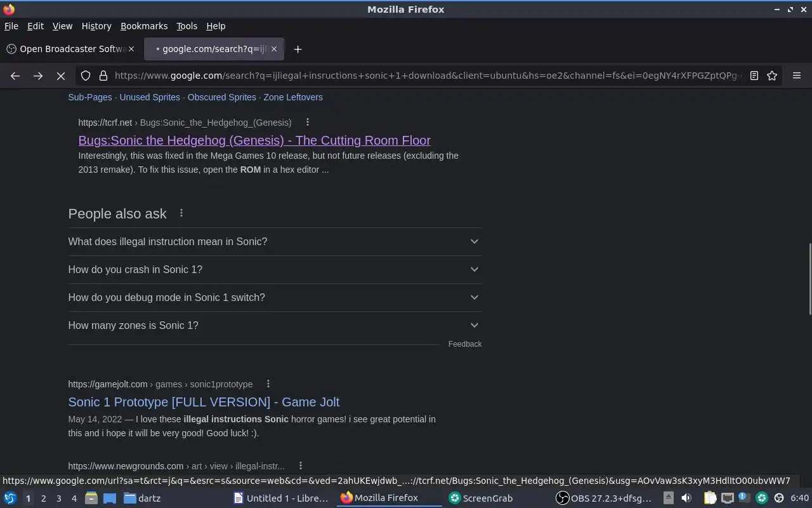Switch to the Open Broadcaster Software tab
Image resolution: width=812 pixels, height=508 pixels.
click(x=70, y=49)
